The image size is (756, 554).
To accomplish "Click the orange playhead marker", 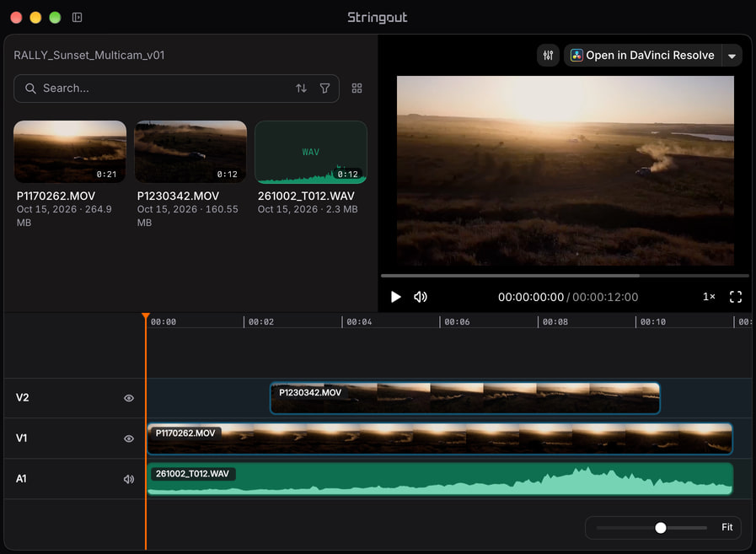I will [146, 316].
